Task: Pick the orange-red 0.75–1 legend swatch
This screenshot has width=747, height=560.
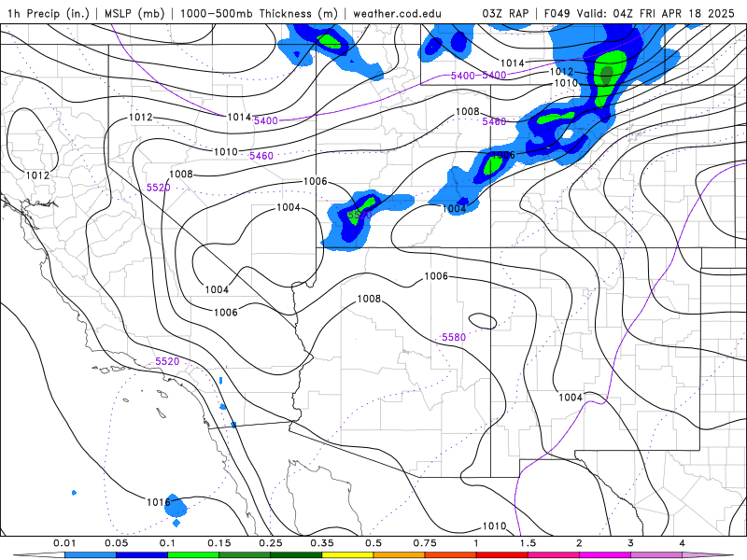Action: click(451, 555)
